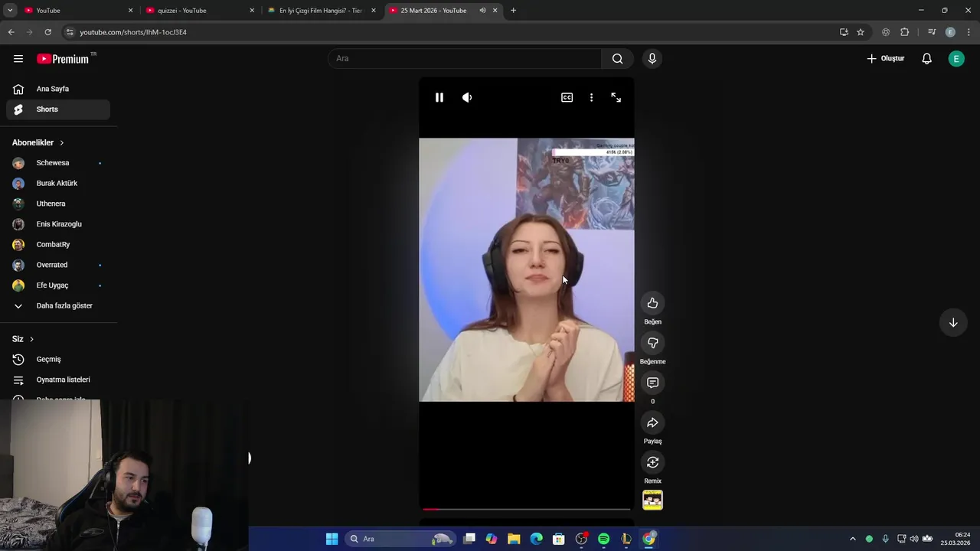This screenshot has height=551, width=980.
Task: Click the search magnifier button
Action: (617, 59)
